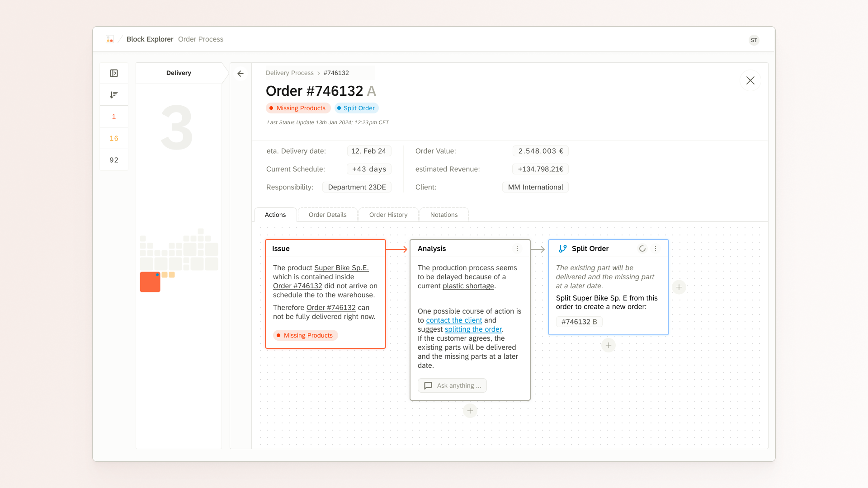Open the Order History tab
The width and height of the screenshot is (868, 488).
388,215
